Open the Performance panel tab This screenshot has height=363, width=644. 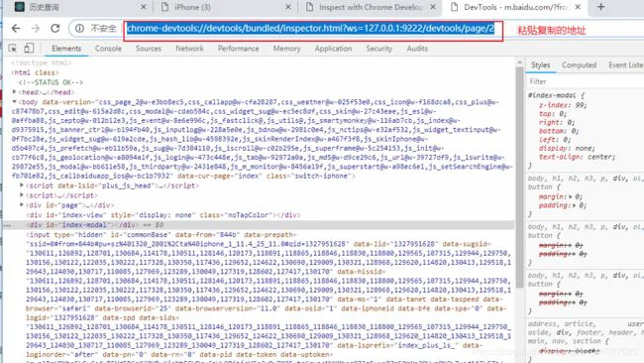(238, 49)
